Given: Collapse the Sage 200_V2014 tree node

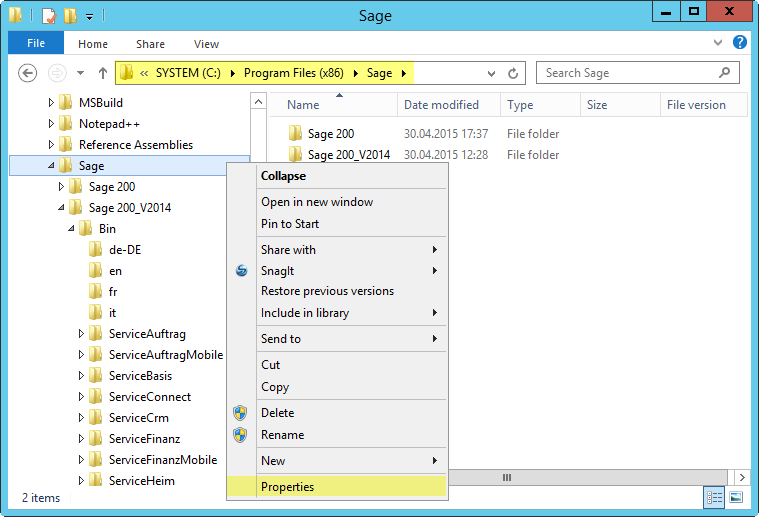Looking at the screenshot, I should pos(61,208).
